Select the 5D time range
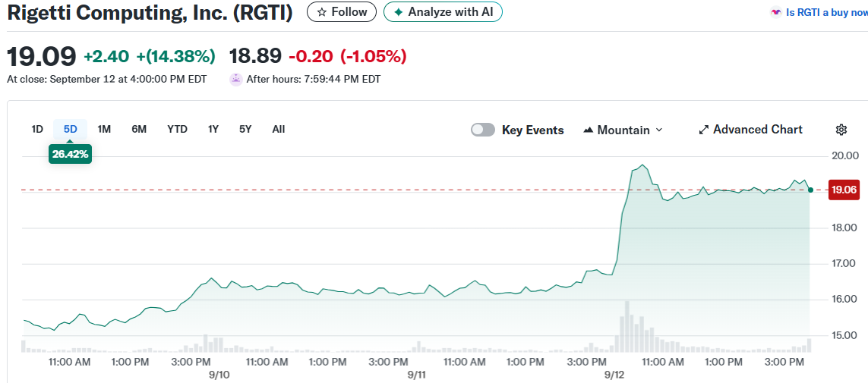 [x=71, y=129]
